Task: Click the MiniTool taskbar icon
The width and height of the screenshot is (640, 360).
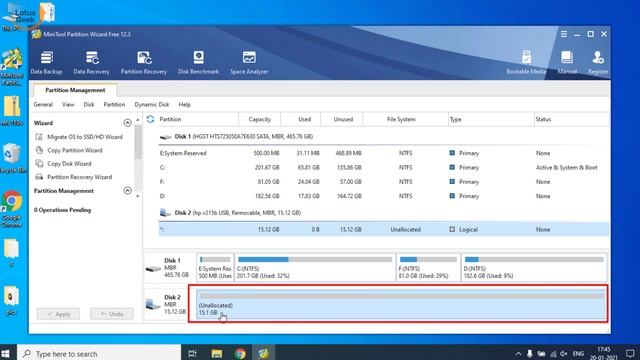Action: (x=264, y=353)
